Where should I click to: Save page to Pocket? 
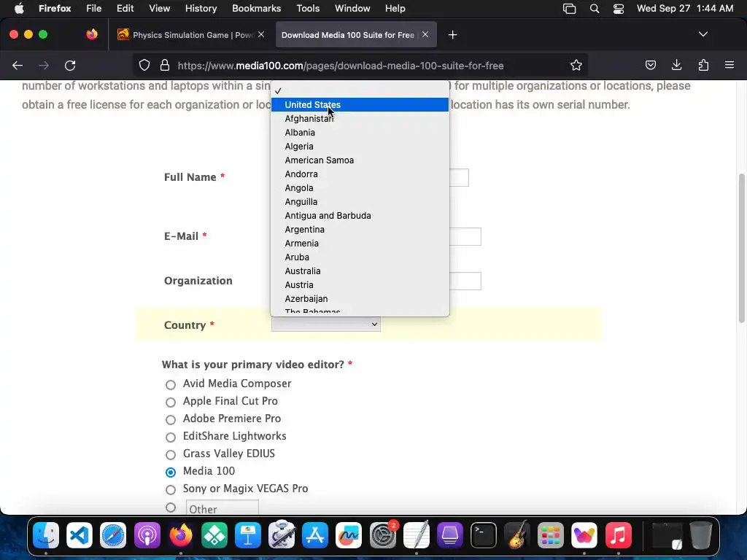coord(650,65)
